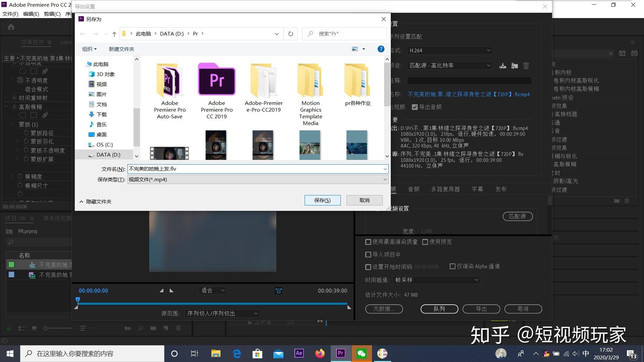Open the Adobe Premiere Pro Auto-Save folder
Image resolution: width=644 pixels, height=362 pixels.
(170, 91)
